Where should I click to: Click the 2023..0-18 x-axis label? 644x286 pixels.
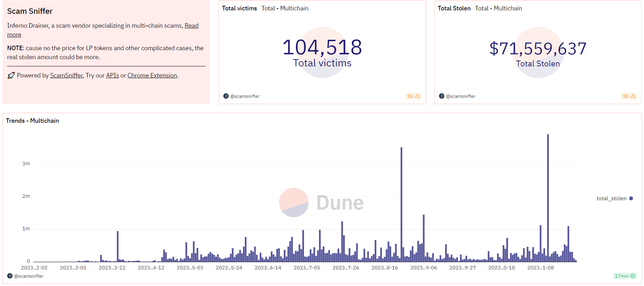point(502,268)
